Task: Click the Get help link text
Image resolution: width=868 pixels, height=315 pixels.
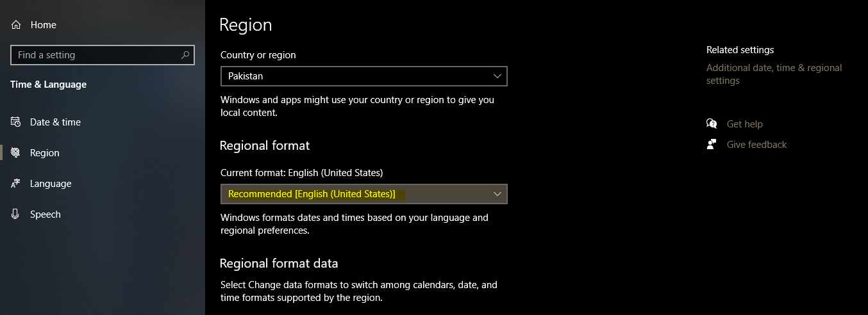Action: click(x=744, y=124)
